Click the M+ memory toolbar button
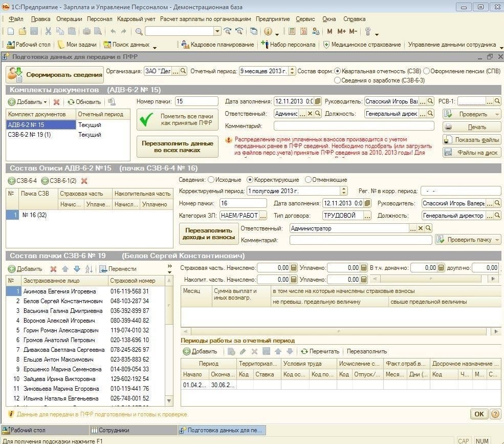Image resolution: width=504 pixels, height=444 pixels. (341, 31)
